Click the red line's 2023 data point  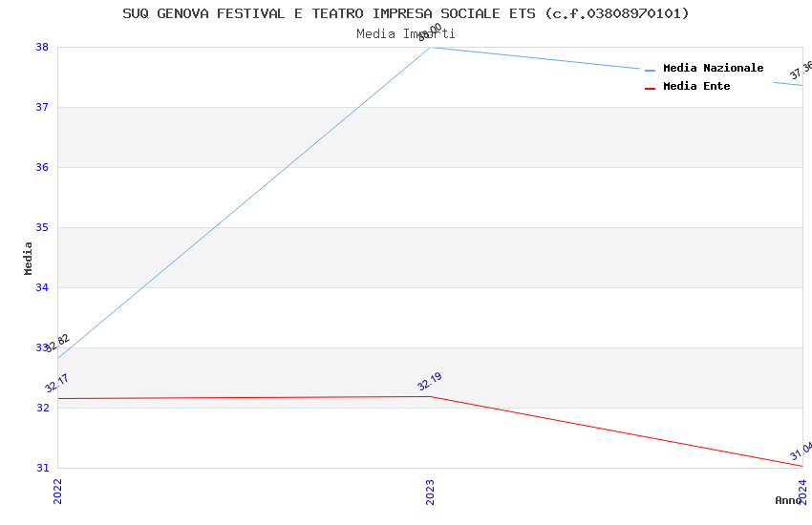coord(430,397)
